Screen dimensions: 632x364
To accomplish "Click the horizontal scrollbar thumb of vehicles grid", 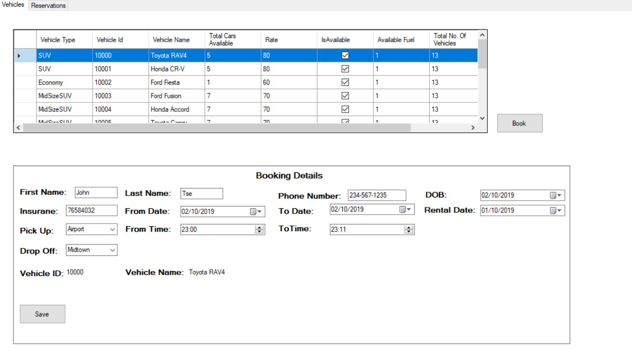I will point(217,128).
